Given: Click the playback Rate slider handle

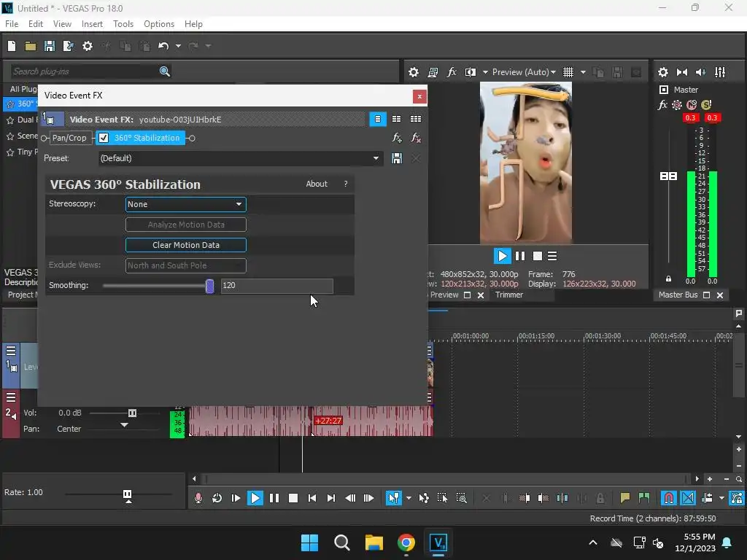Looking at the screenshot, I should point(127,495).
